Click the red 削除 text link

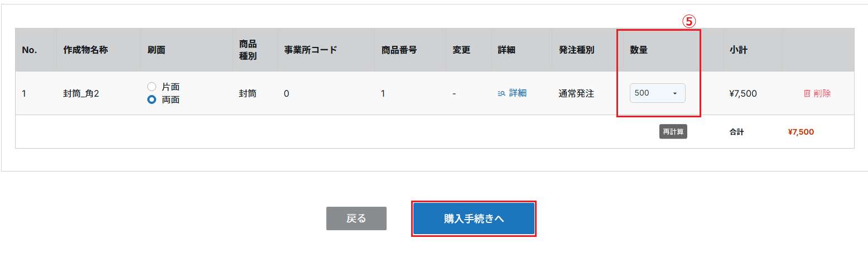pos(822,93)
